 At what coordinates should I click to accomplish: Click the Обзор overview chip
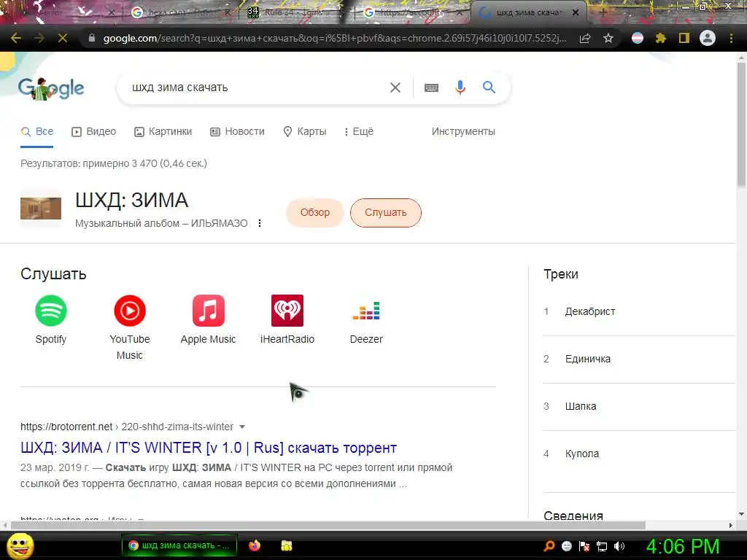[x=315, y=212]
